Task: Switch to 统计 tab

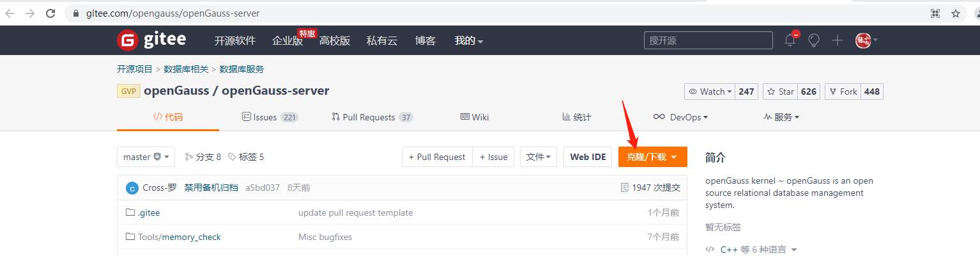Action: tap(576, 117)
